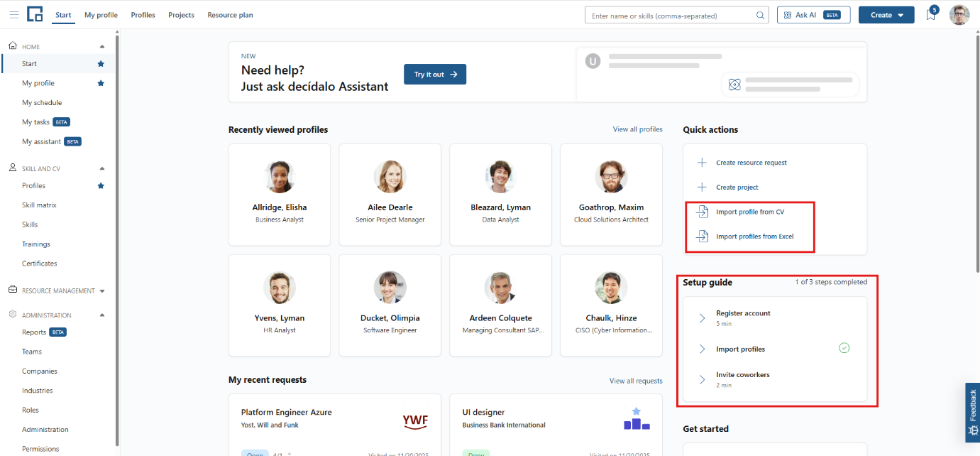Toggle the favorite star on sidebar Profiles item
The width and height of the screenshot is (980, 456).
pos(101,186)
